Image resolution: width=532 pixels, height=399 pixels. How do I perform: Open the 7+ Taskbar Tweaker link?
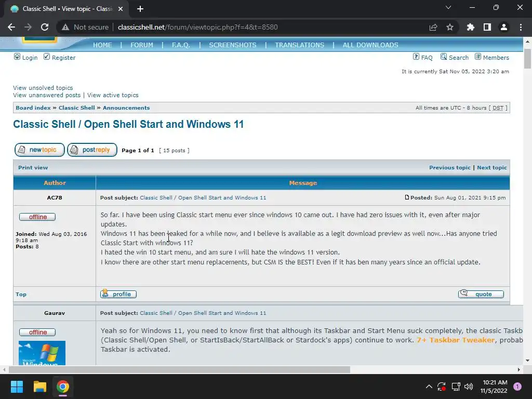[x=456, y=340]
